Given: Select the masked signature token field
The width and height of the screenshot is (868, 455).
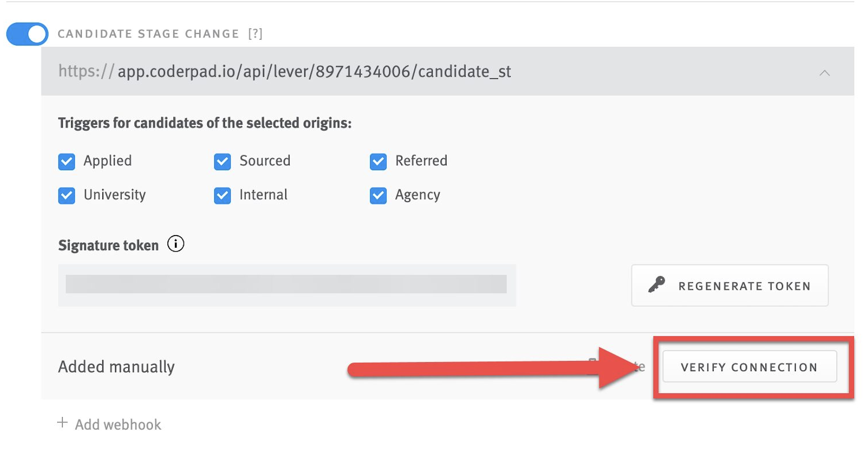Looking at the screenshot, I should (x=287, y=285).
